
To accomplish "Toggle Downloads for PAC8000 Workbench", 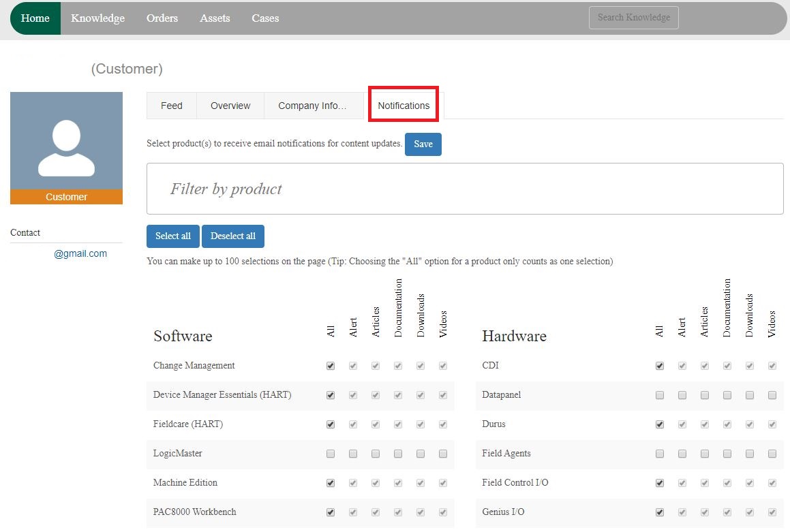I will tap(421, 512).
